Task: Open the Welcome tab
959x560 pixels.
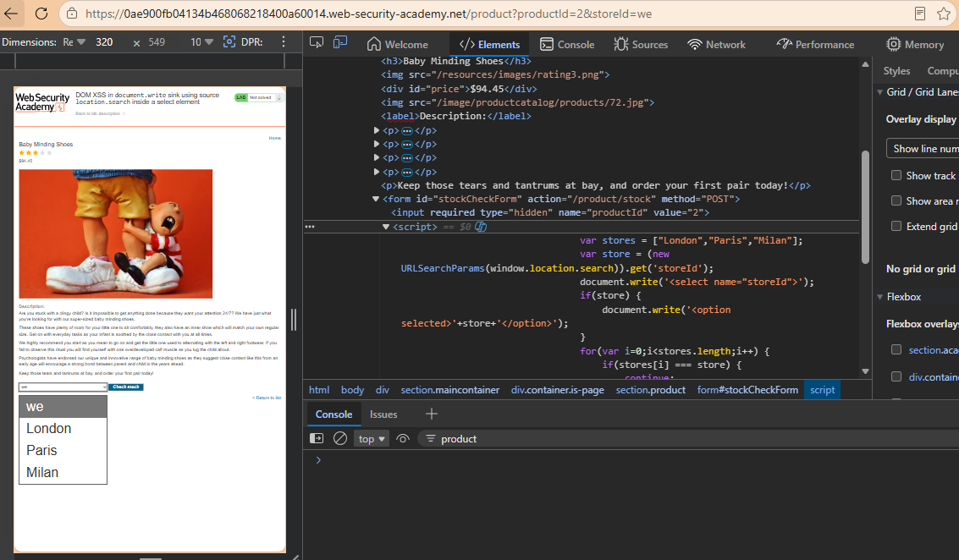Action: tap(398, 45)
